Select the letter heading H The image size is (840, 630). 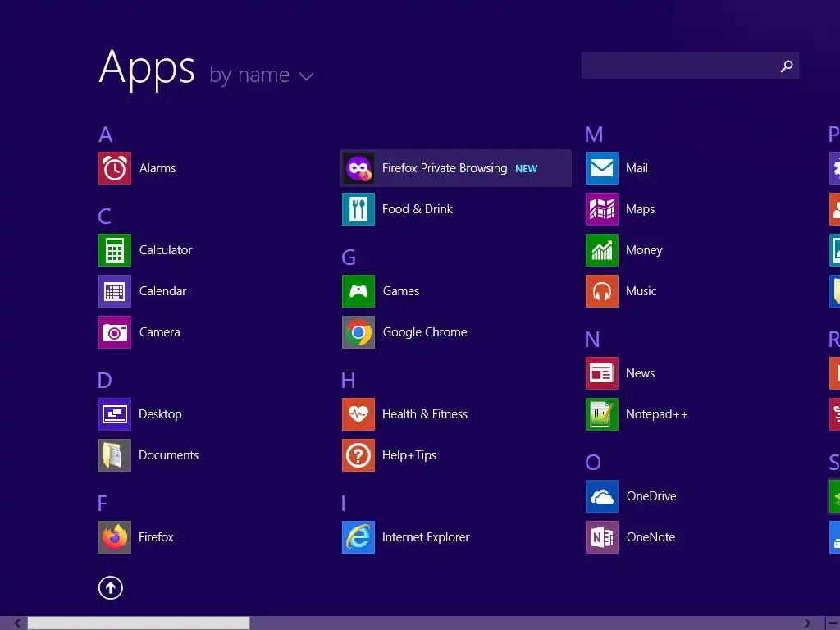[x=348, y=381]
